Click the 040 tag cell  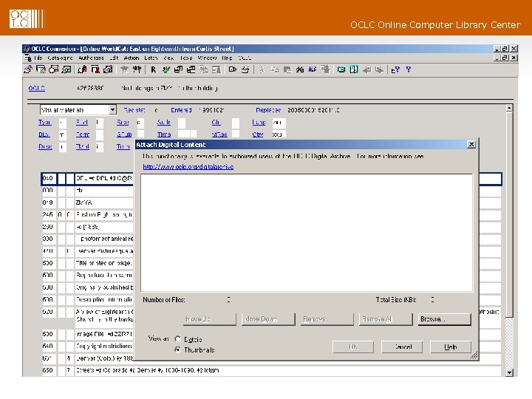click(48, 178)
